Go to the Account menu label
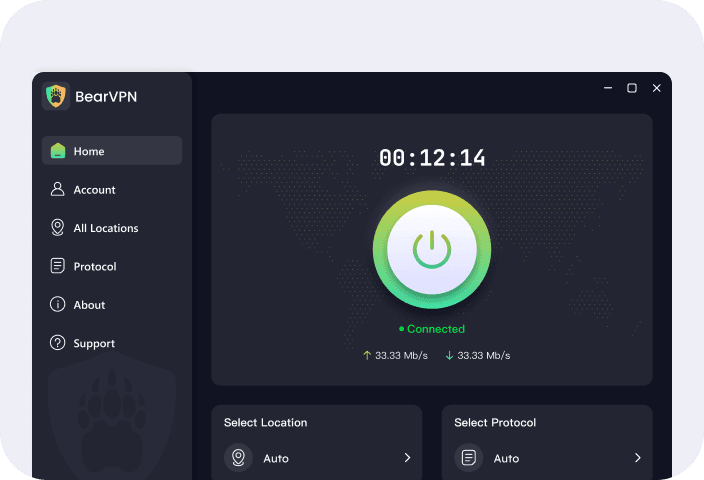Screen dimensions: 704x480 pyautogui.click(x=94, y=190)
